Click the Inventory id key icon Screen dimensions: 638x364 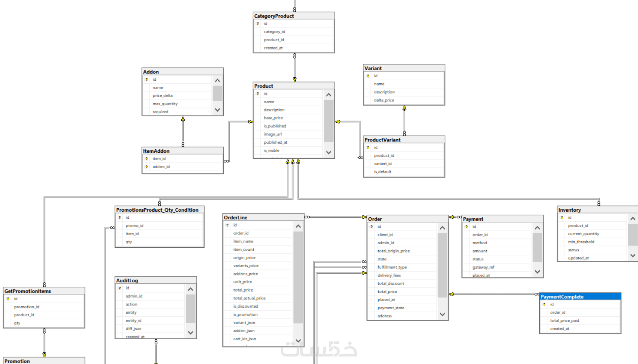(562, 218)
